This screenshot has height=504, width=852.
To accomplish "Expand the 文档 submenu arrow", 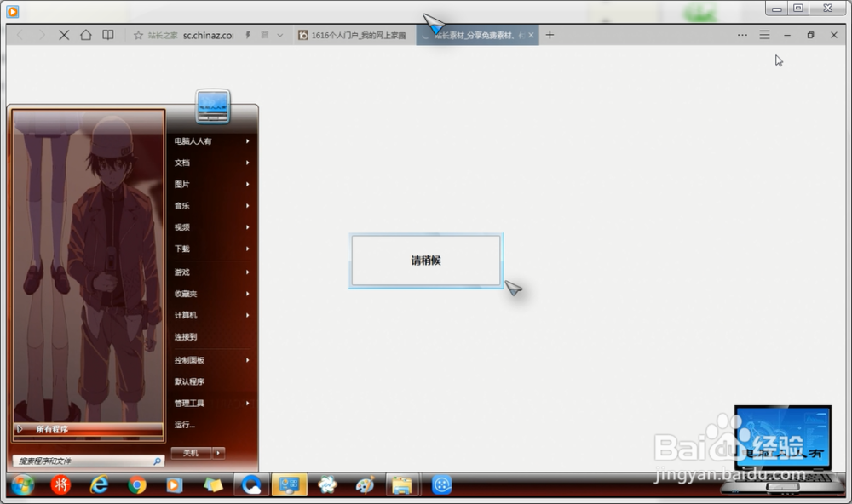I will (247, 163).
